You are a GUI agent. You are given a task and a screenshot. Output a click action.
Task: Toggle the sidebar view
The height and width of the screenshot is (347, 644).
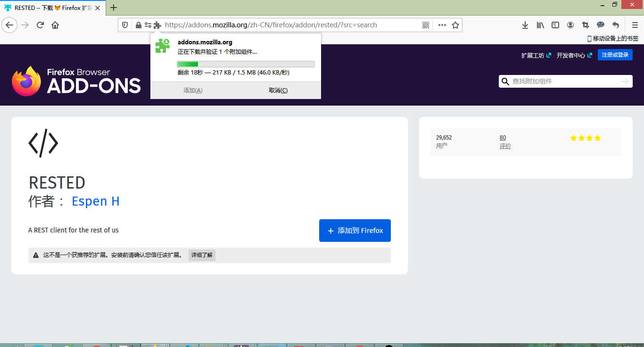coord(555,25)
